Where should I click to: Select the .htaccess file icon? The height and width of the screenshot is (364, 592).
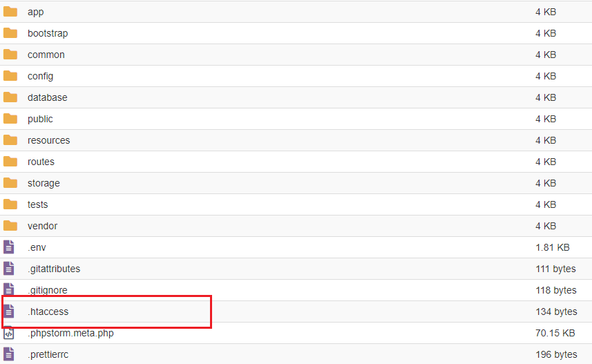point(9,312)
